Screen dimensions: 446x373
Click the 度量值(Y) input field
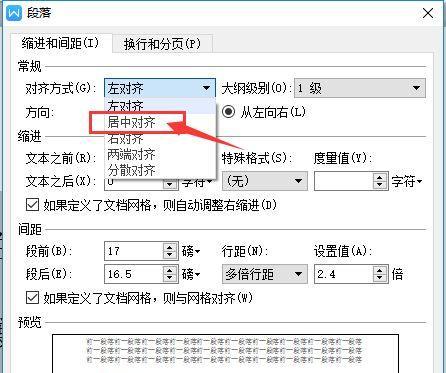click(x=343, y=181)
